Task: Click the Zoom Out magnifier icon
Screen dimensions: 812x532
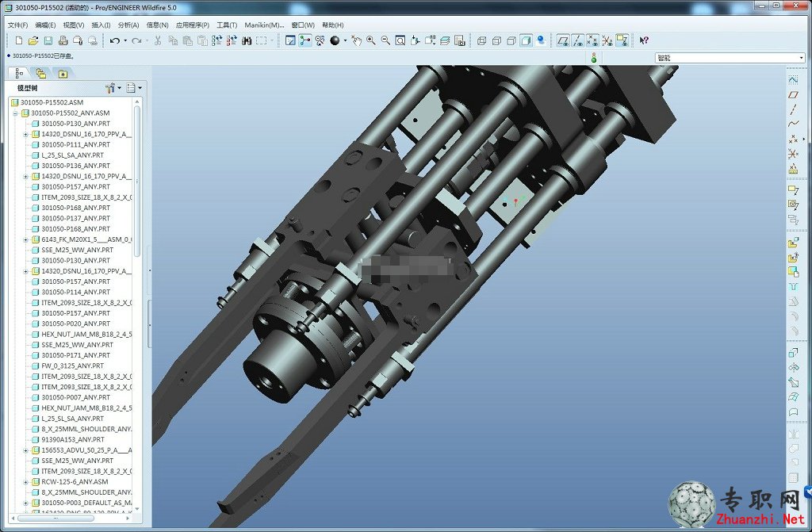Action: tap(385, 40)
